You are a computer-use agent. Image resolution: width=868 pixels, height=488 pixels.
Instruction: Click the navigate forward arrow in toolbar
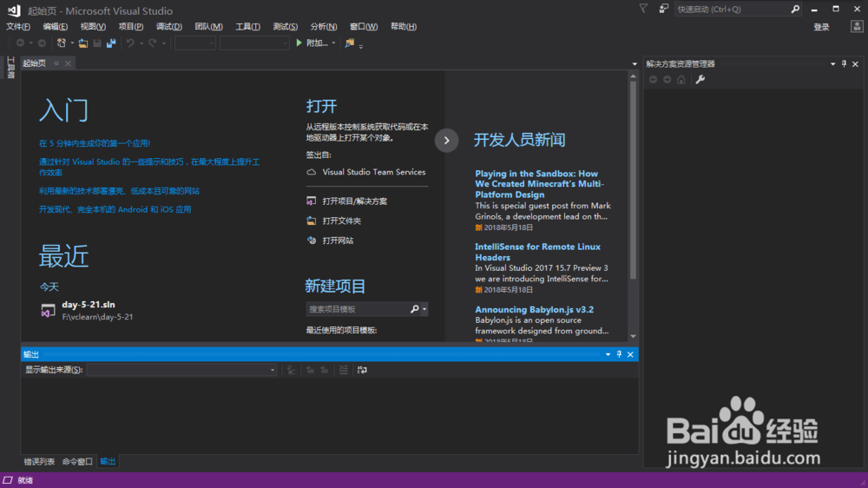pyautogui.click(x=42, y=43)
